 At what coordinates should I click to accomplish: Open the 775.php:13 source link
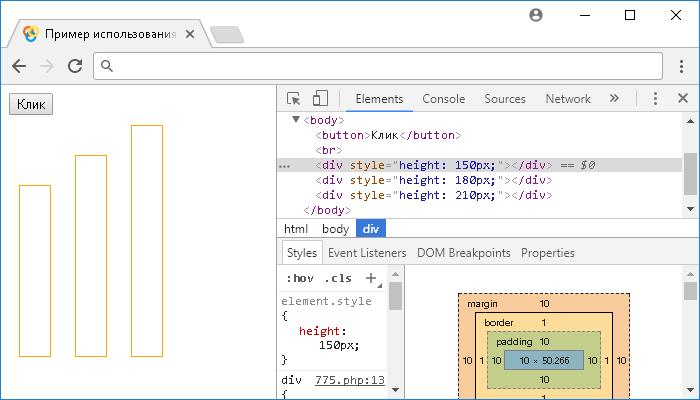pos(350,380)
